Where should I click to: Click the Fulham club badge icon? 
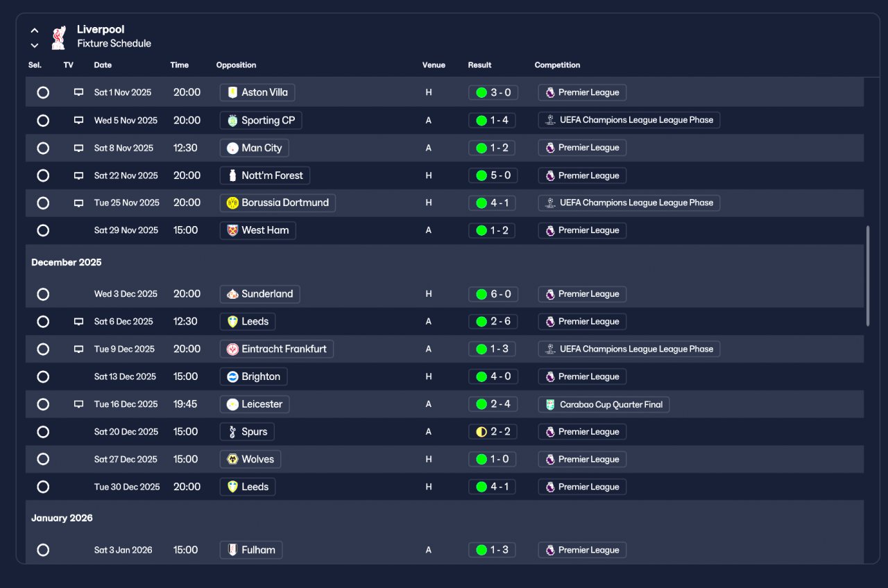[x=232, y=550]
